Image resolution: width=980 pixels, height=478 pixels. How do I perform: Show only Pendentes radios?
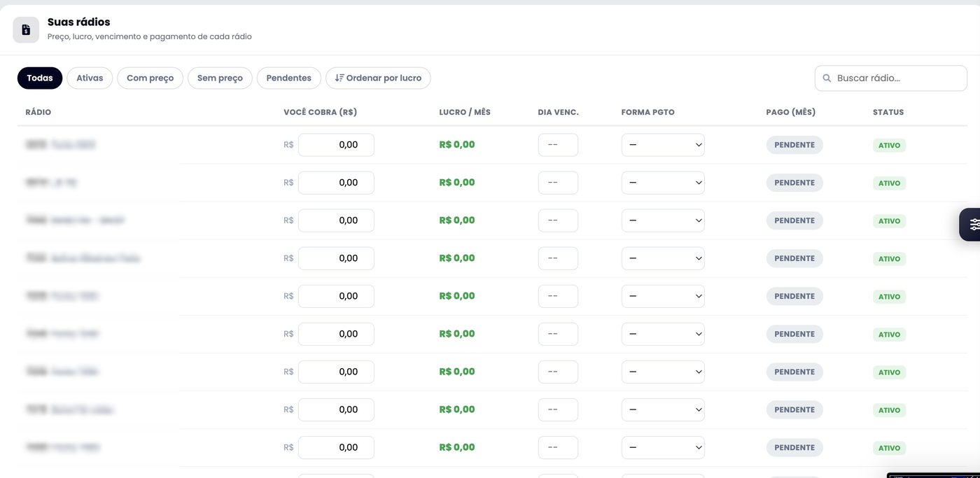(289, 78)
